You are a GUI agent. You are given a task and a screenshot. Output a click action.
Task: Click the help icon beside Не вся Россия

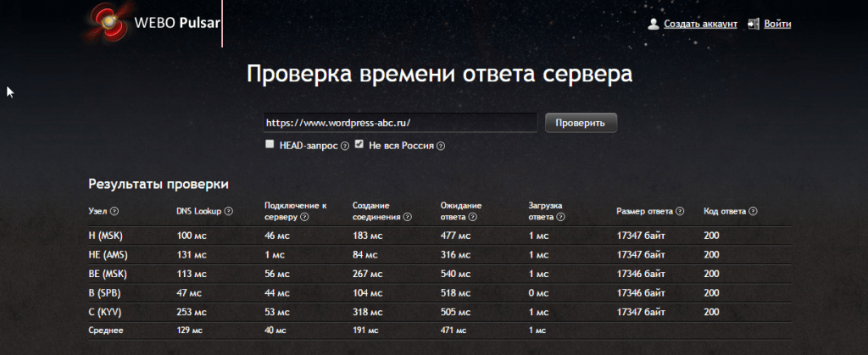441,147
